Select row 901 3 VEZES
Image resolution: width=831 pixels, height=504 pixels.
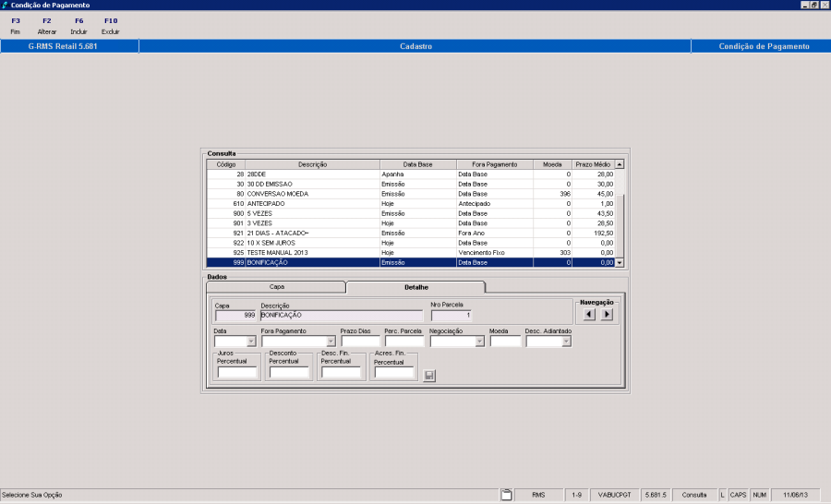pos(411,223)
